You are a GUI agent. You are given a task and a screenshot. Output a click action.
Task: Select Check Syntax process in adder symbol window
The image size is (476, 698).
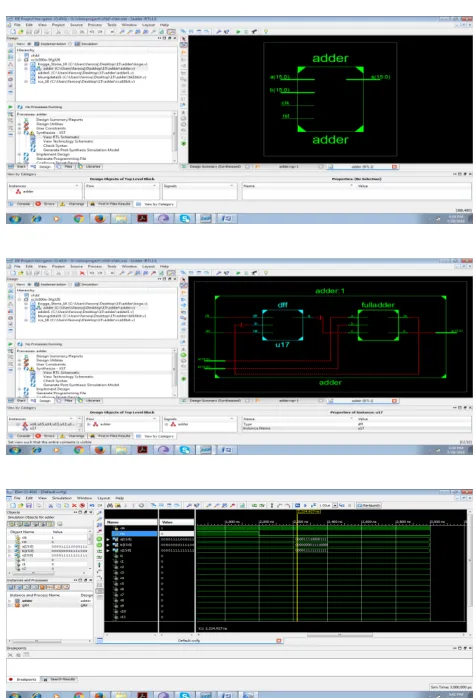point(55,146)
